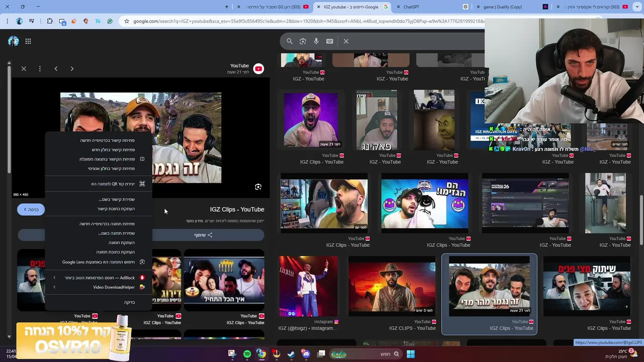Open Steam from the taskbar
Viewport: 644px width, 362px height.
coord(291,354)
